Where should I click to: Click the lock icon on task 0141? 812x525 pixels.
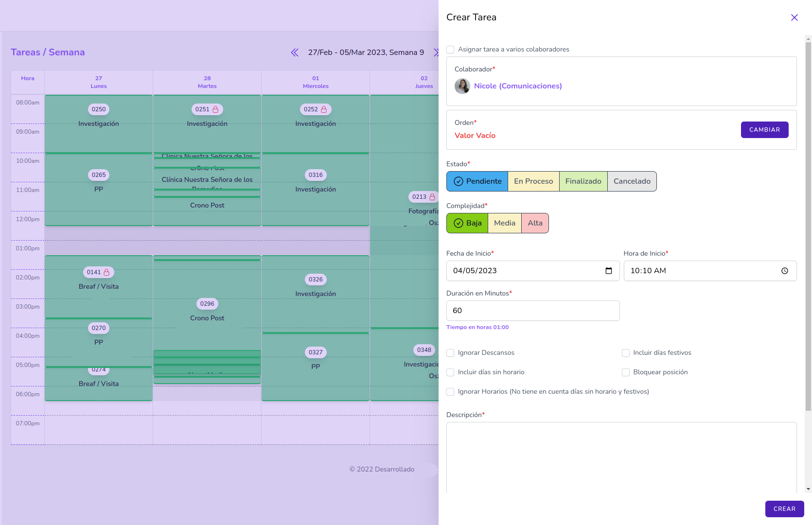(106, 272)
